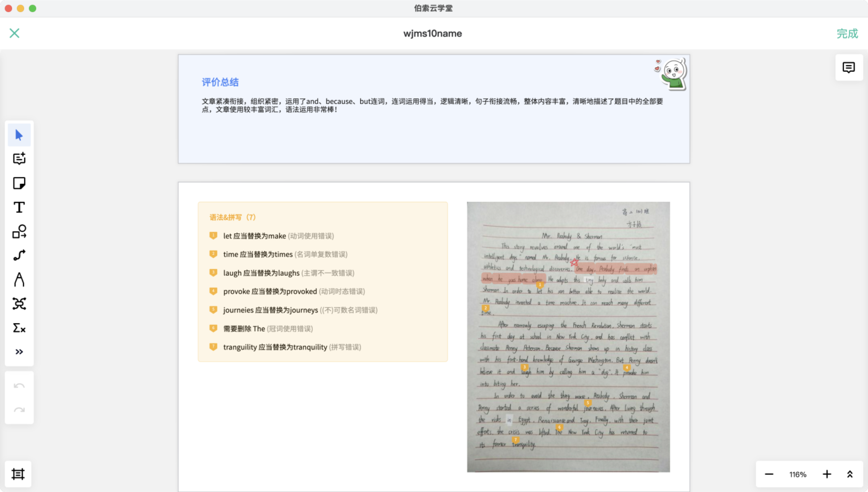Activate the Text tool
Screen dimensions: 868x492
pyautogui.click(x=19, y=207)
